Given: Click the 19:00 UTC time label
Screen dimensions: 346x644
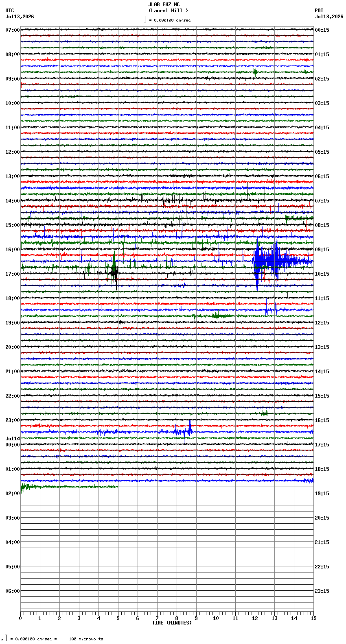Looking at the screenshot, I should click(13, 323).
